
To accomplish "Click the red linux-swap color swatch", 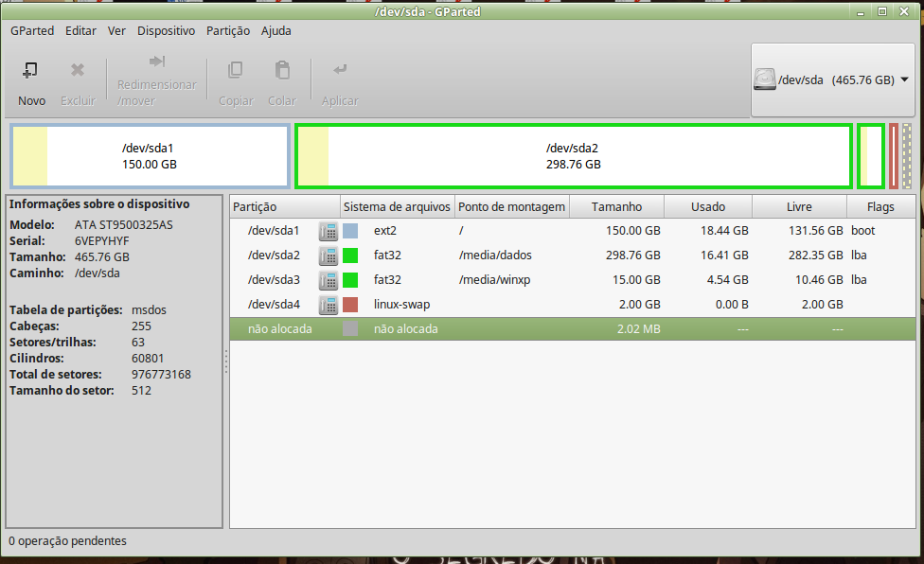I will pyautogui.click(x=350, y=305).
